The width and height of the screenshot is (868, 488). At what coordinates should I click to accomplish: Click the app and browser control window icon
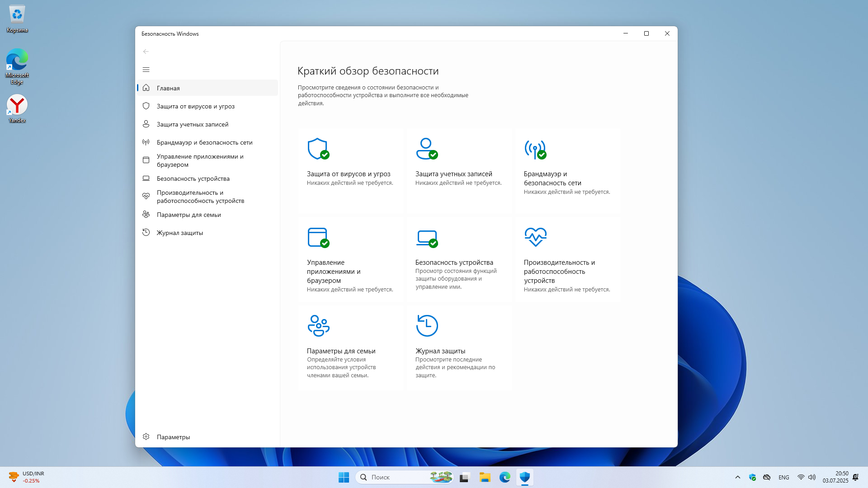click(x=318, y=237)
